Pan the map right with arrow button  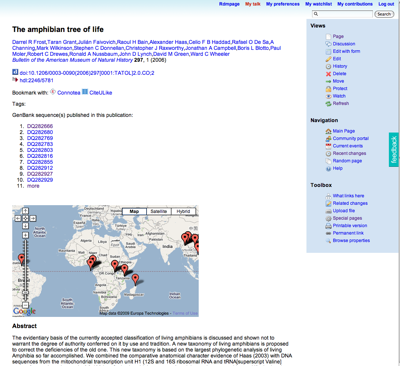click(x=33, y=218)
